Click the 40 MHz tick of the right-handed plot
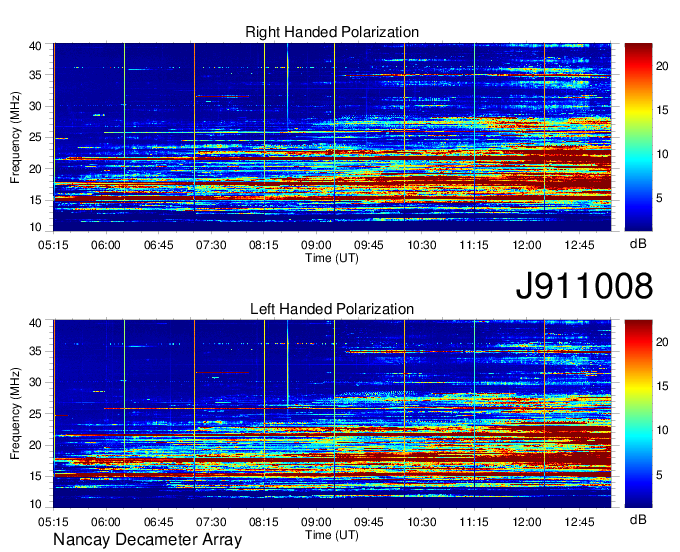The height and width of the screenshot is (552, 680). (x=35, y=46)
